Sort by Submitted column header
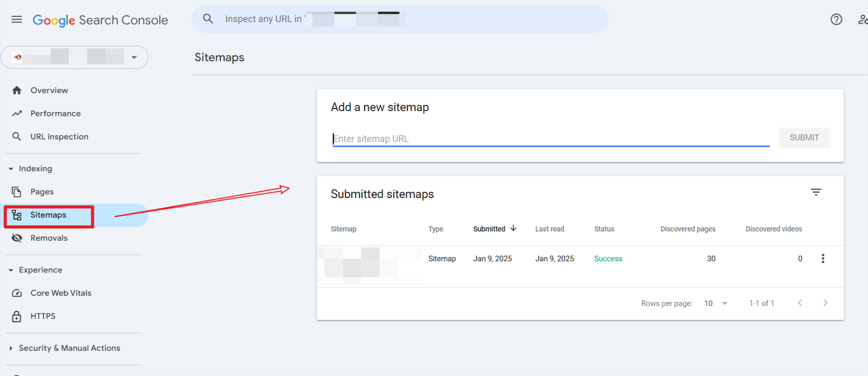 489,229
